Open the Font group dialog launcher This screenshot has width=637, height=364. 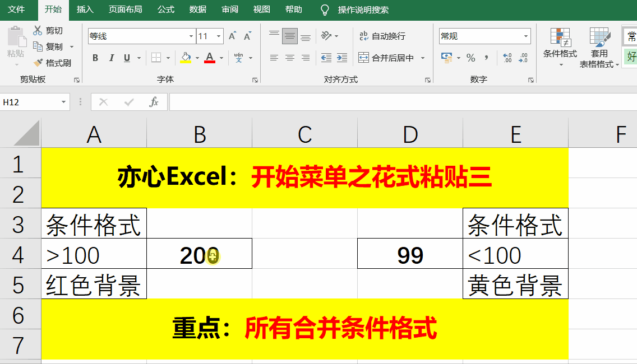255,80
